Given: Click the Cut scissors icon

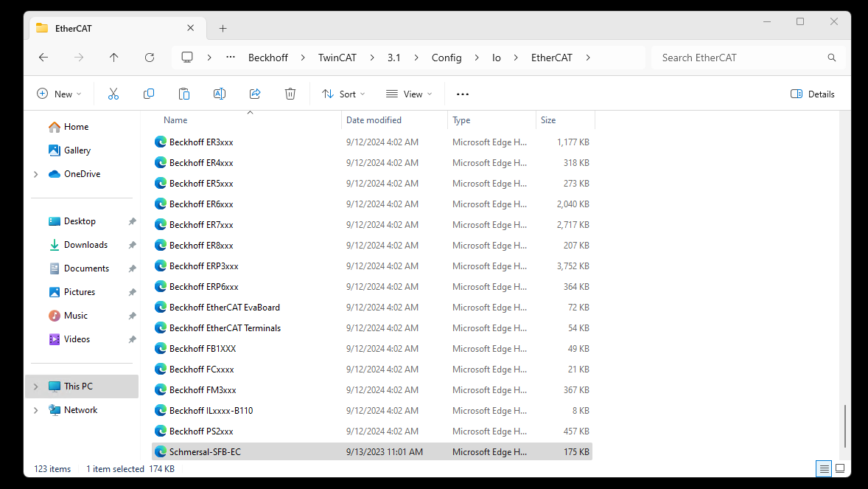Looking at the screenshot, I should [x=113, y=94].
